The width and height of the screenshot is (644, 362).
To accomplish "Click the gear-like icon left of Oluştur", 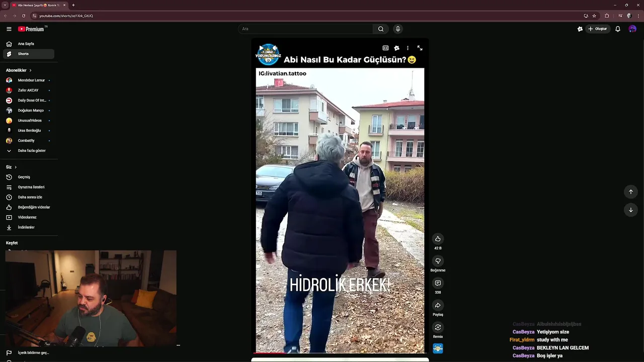I will pyautogui.click(x=580, y=29).
